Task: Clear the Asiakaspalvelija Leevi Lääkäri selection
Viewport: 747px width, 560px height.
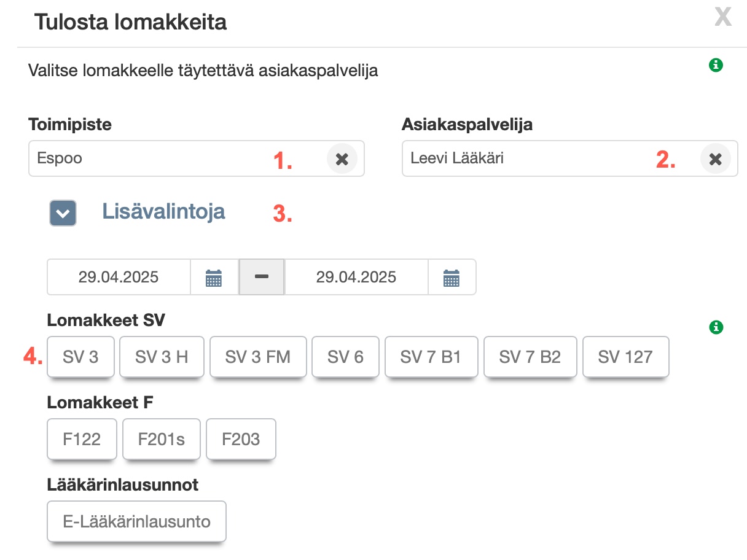Action: coord(715,159)
